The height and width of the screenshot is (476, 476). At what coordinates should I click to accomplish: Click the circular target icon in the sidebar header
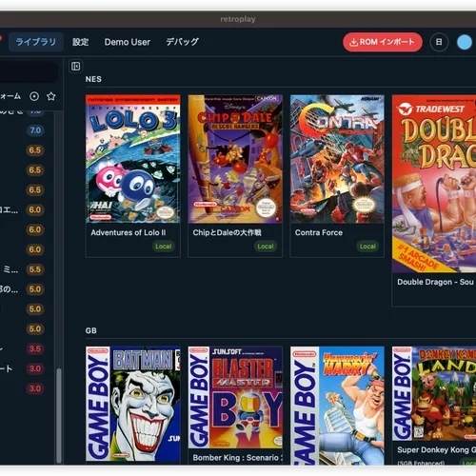click(x=34, y=96)
